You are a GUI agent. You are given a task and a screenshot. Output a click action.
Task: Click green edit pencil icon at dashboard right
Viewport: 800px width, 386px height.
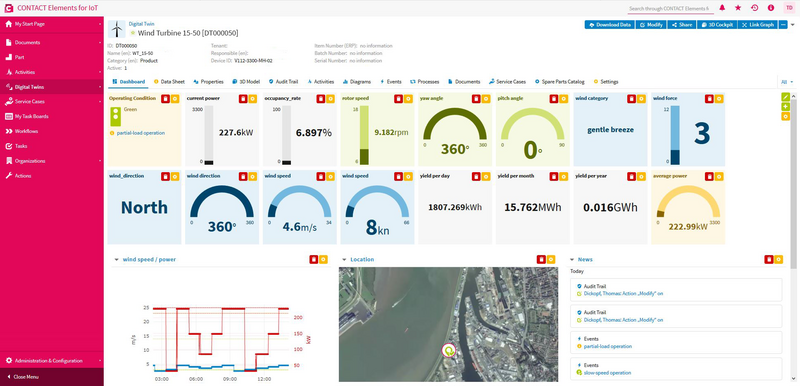click(785, 96)
